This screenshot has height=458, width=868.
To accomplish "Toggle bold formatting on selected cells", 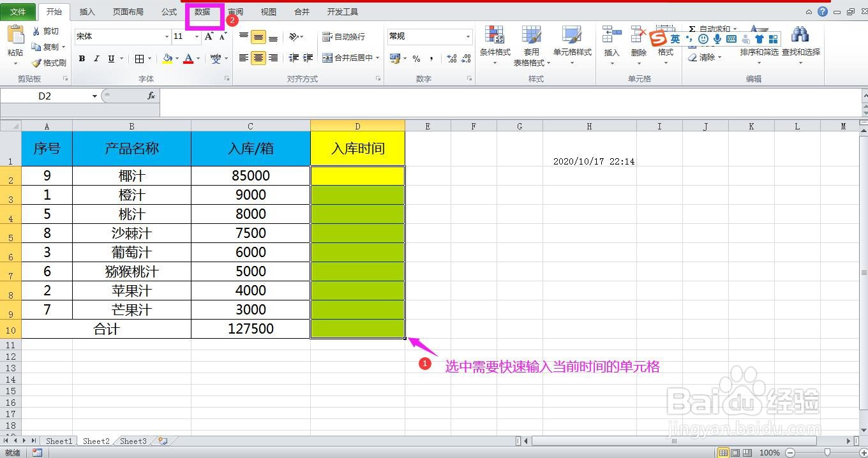I will pos(82,58).
